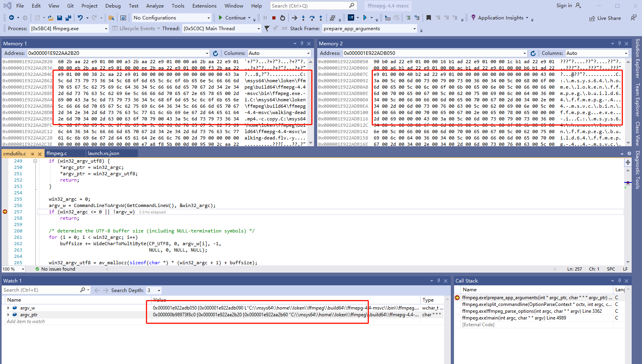Toggle the bookmark icon in toolbar
This screenshot has height=364, width=642.
click(429, 18)
